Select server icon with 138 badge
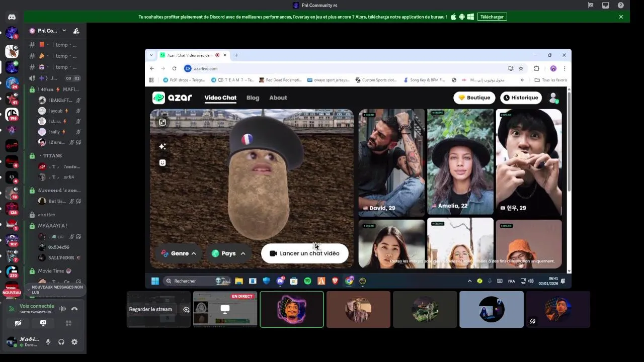The image size is (644, 362). 12,209
